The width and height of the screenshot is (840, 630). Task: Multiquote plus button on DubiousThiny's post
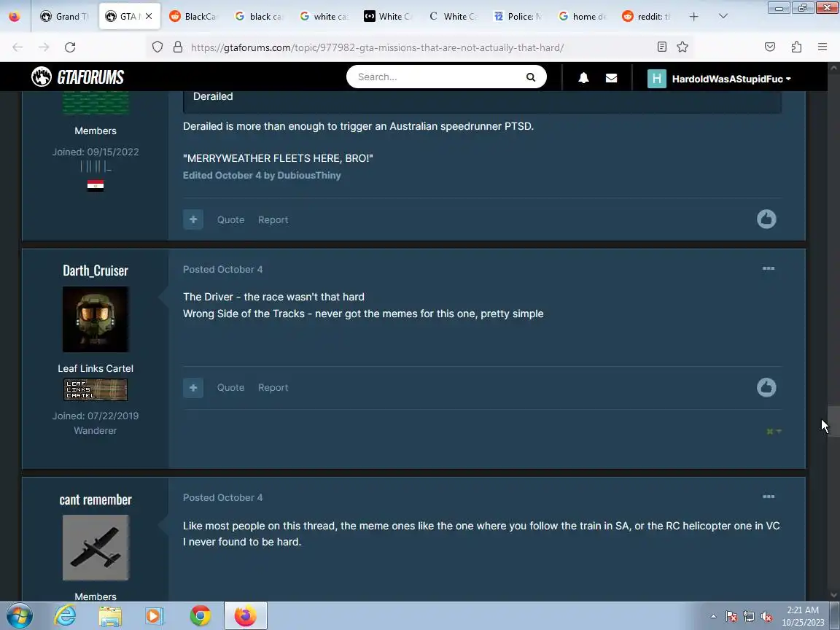pos(192,219)
